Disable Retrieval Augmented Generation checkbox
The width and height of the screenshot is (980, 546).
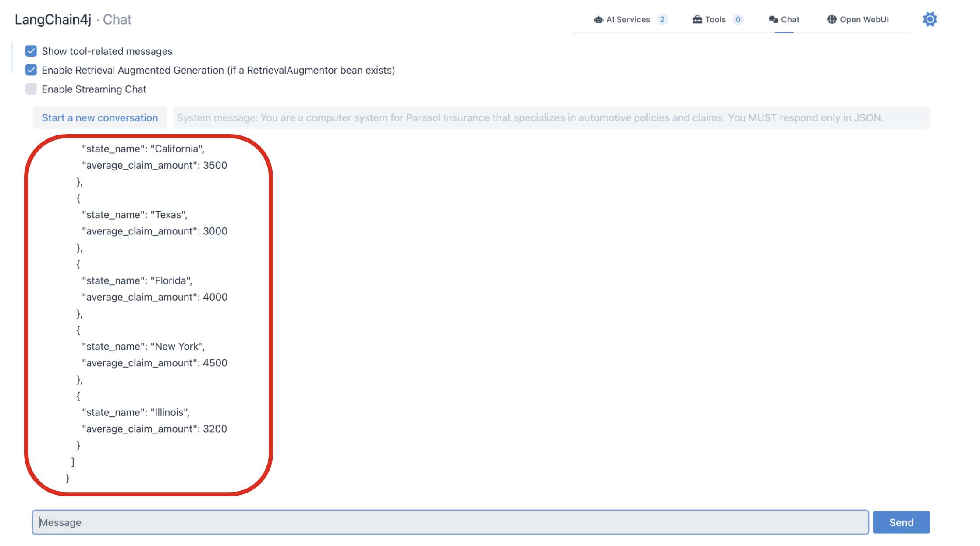[31, 70]
